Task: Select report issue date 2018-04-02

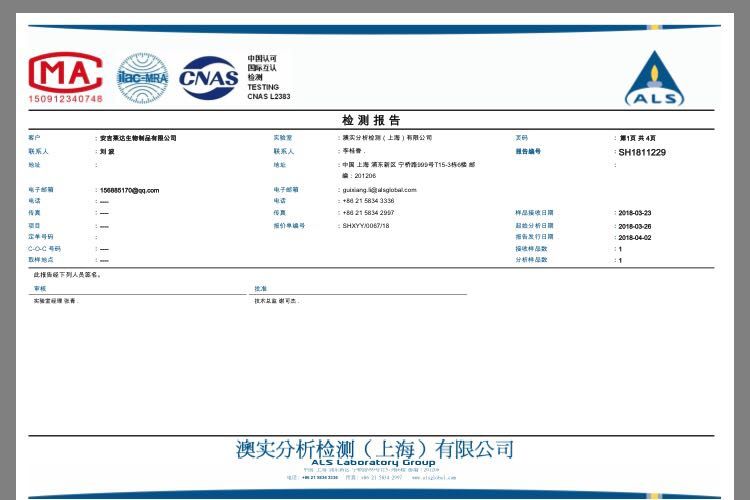Action: click(x=635, y=238)
